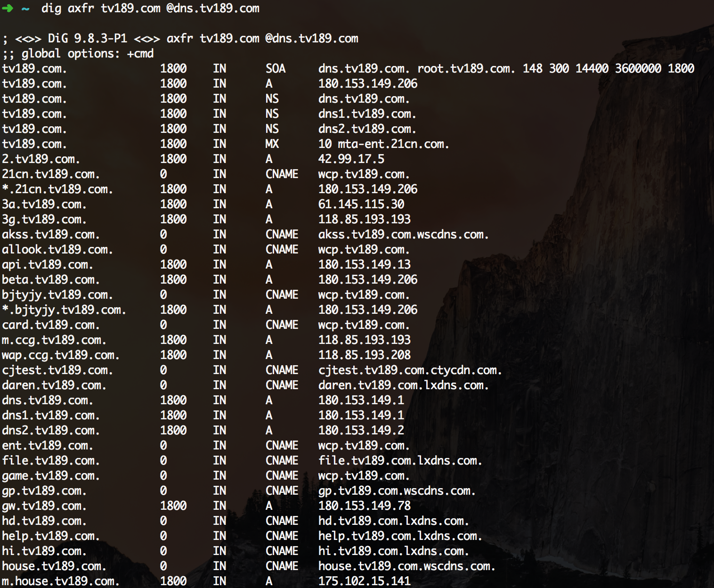Click hostname m.house.tv189.com.
Screen dimensions: 714x588
(61, 581)
